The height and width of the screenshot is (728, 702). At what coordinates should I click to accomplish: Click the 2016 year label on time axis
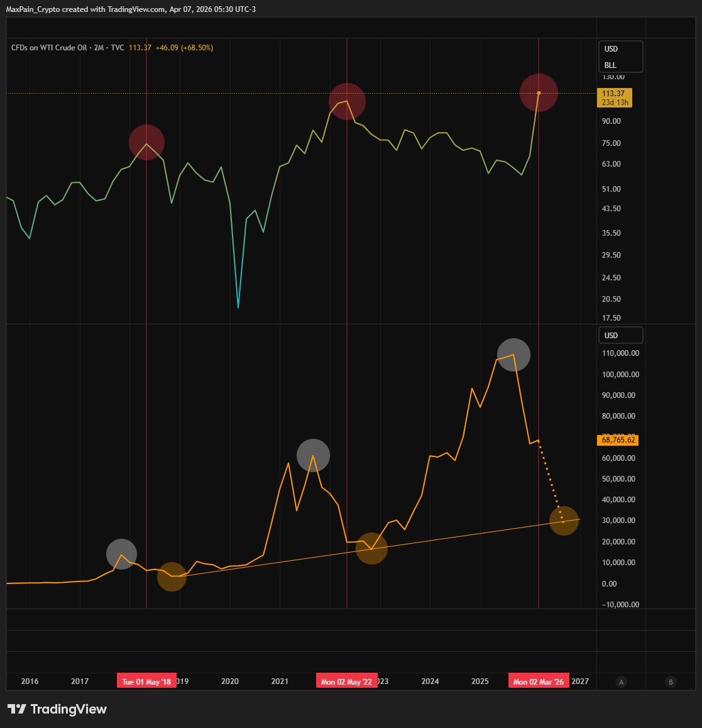pos(30,681)
